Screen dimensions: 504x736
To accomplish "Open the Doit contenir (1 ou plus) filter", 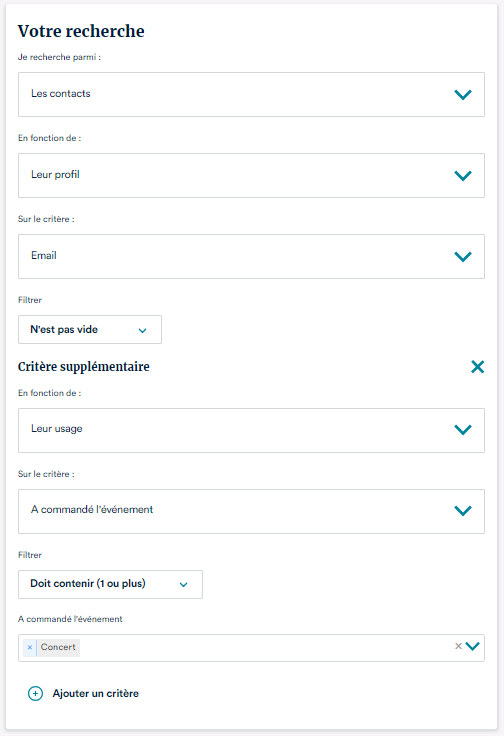I will point(110,584).
